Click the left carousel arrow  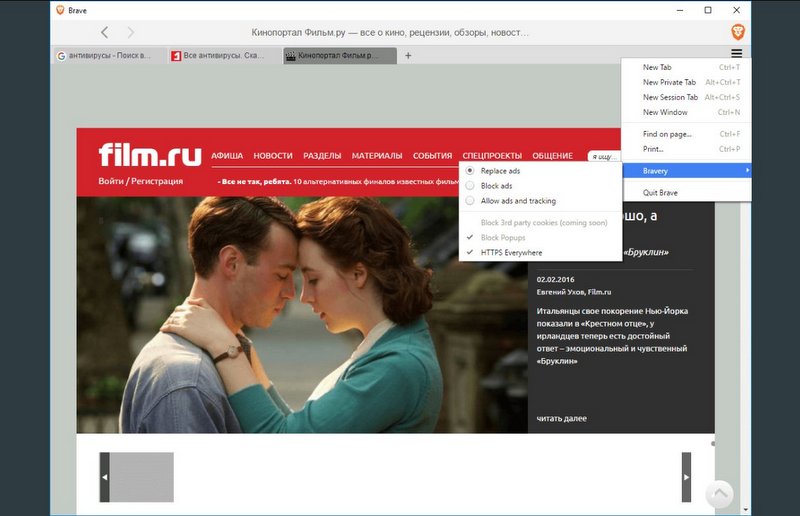pyautogui.click(x=105, y=477)
